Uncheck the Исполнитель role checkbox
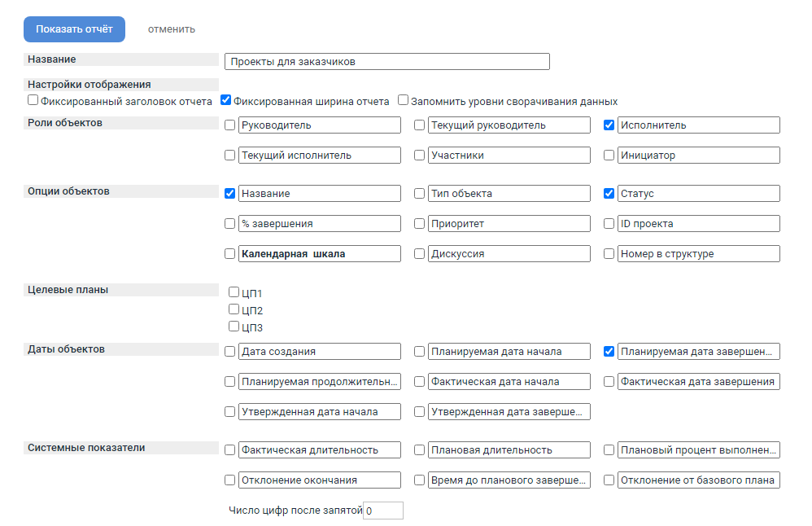Image resolution: width=812 pixels, height=526 pixels. (609, 125)
